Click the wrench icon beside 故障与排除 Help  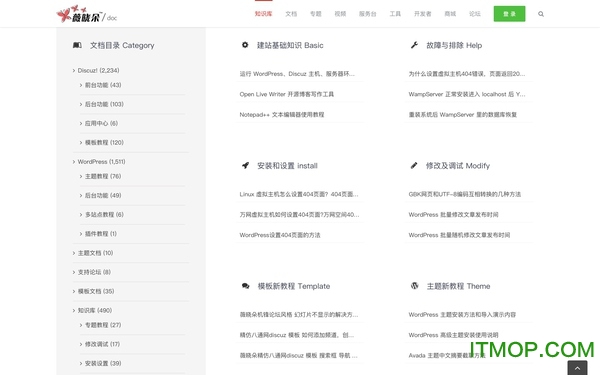pyautogui.click(x=414, y=45)
